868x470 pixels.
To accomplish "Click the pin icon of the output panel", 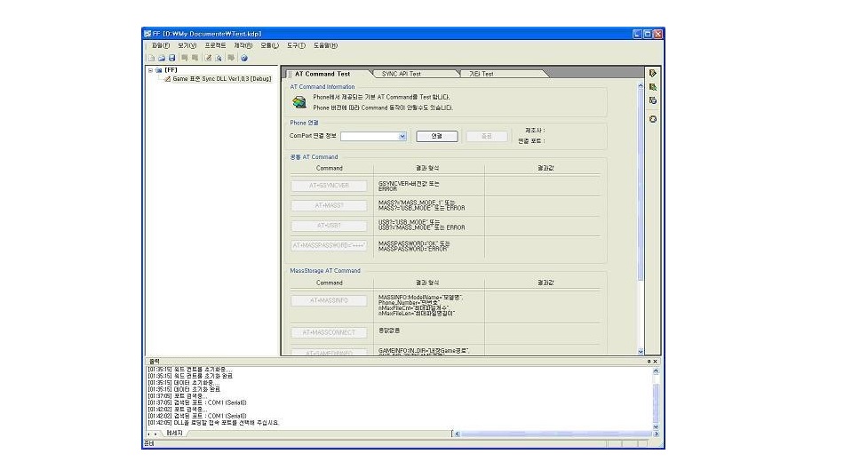I will 649,362.
